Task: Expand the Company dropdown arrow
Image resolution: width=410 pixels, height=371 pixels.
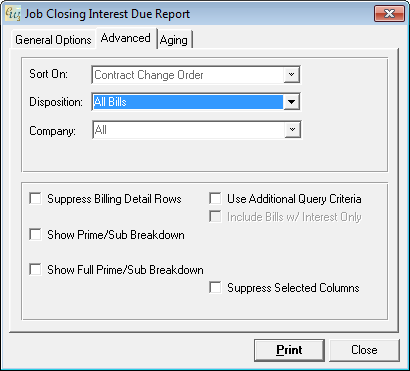Action: point(292,130)
